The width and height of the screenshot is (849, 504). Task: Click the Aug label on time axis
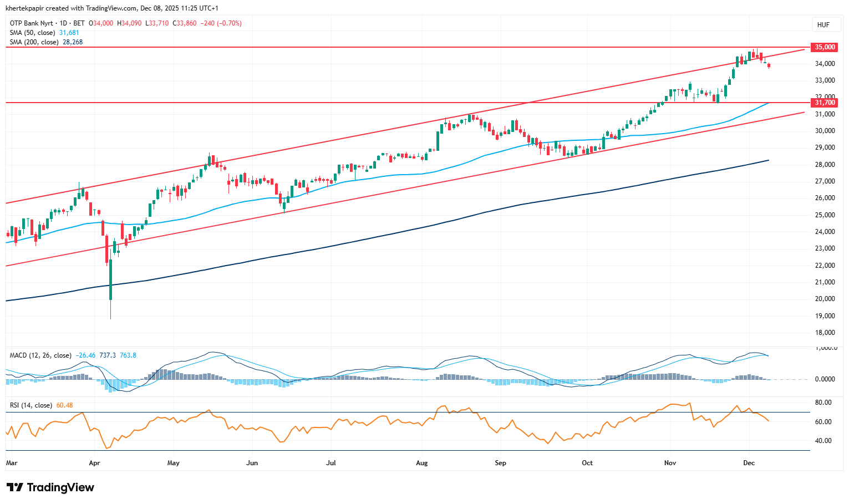[x=421, y=463]
